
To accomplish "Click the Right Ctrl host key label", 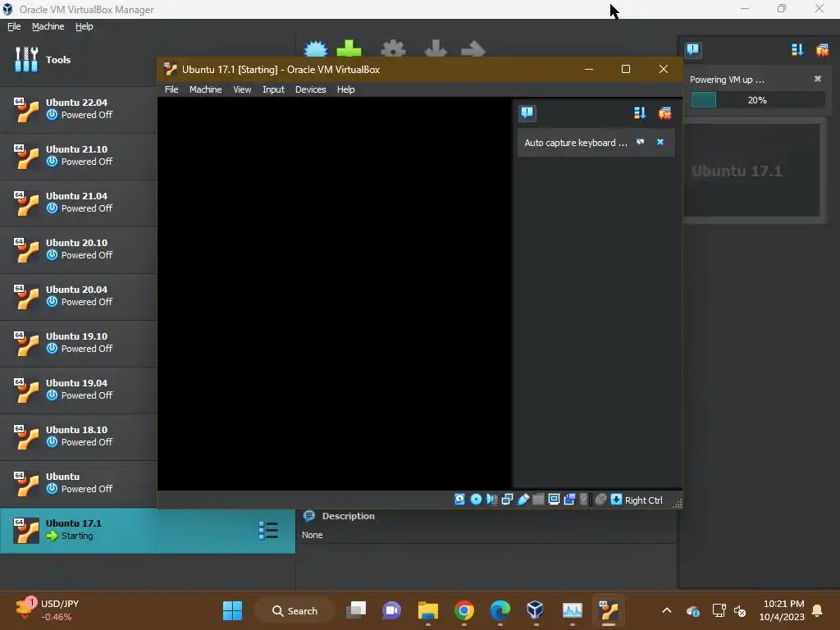I will [x=643, y=500].
